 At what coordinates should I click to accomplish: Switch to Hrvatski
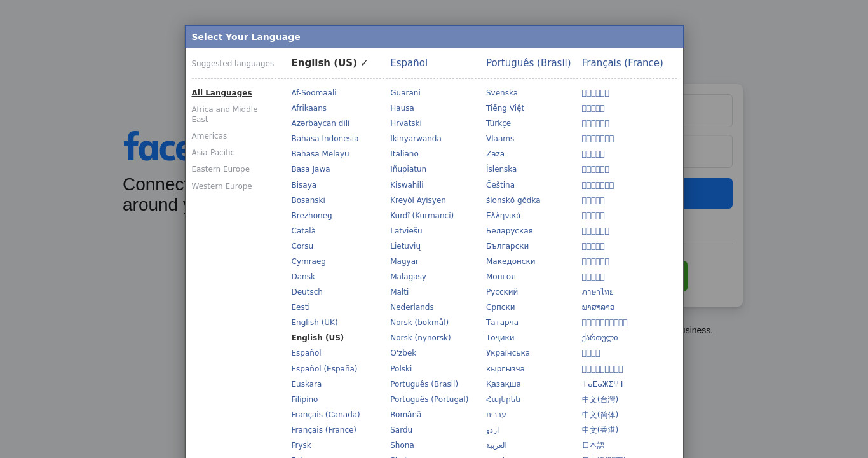click(406, 123)
